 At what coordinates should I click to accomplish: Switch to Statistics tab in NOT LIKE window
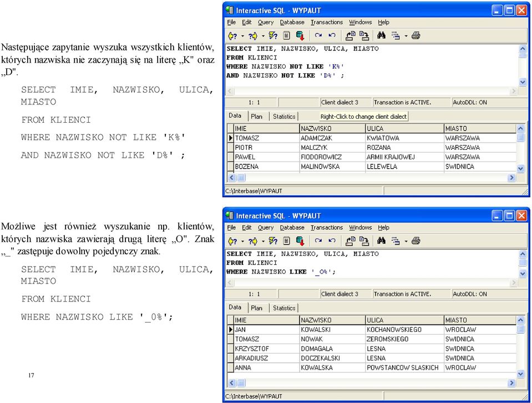pos(284,117)
